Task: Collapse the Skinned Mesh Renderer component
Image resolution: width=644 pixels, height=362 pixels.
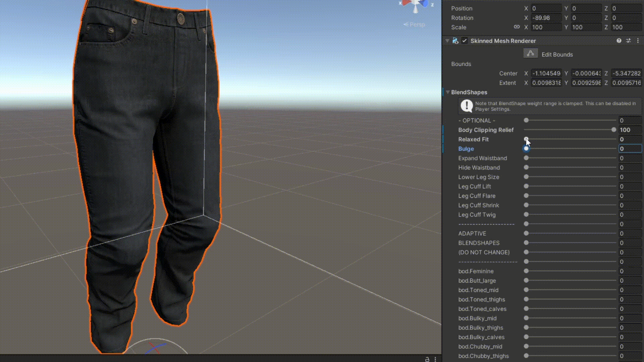Action: pos(447,41)
